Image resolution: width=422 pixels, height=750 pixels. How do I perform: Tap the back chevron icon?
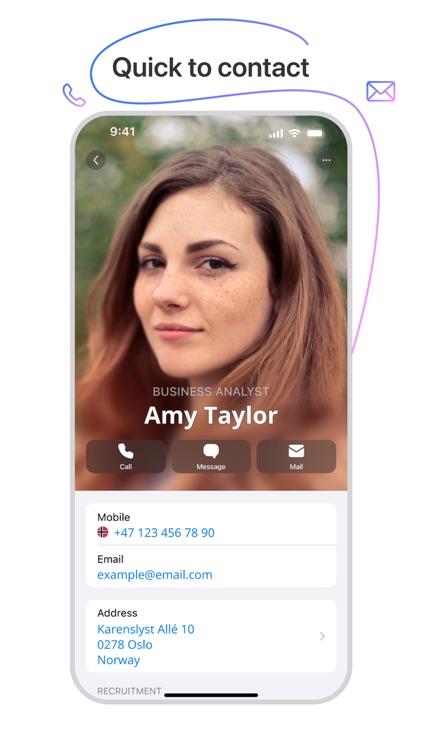click(x=96, y=160)
